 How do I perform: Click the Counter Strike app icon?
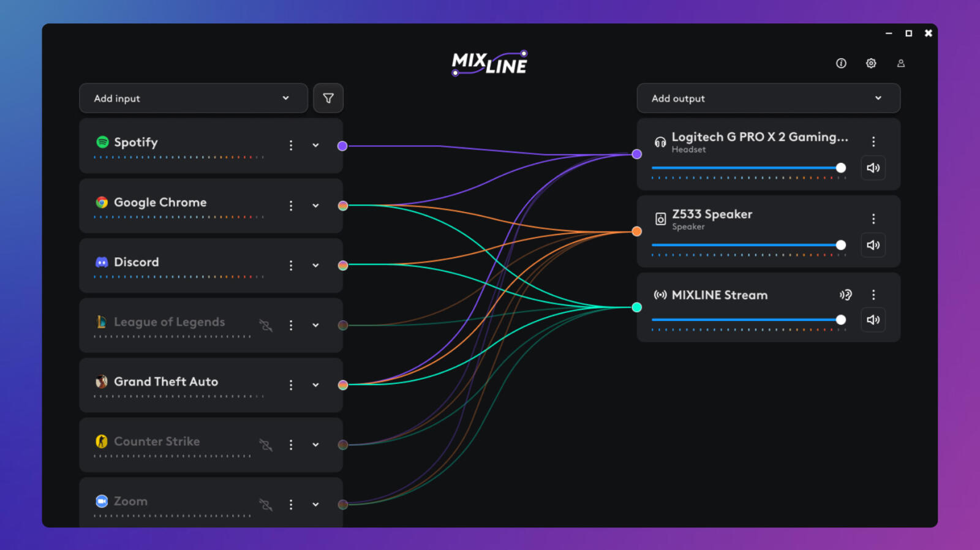pos(102,441)
